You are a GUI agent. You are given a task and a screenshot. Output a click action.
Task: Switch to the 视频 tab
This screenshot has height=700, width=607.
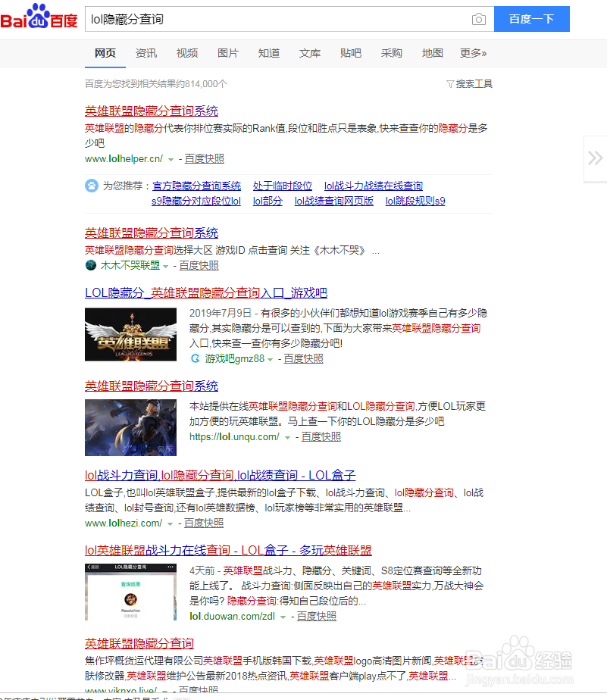[x=187, y=53]
